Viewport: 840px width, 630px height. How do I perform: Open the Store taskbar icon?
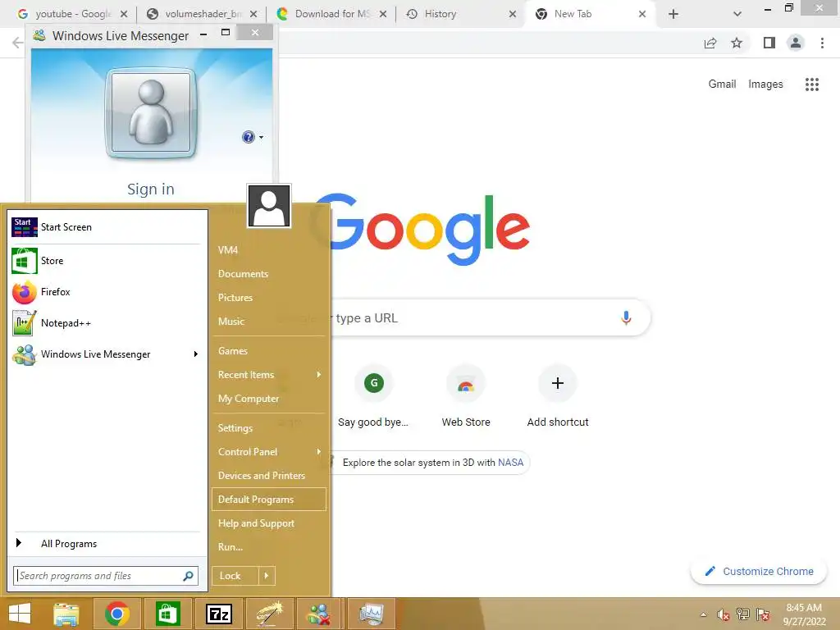167,614
